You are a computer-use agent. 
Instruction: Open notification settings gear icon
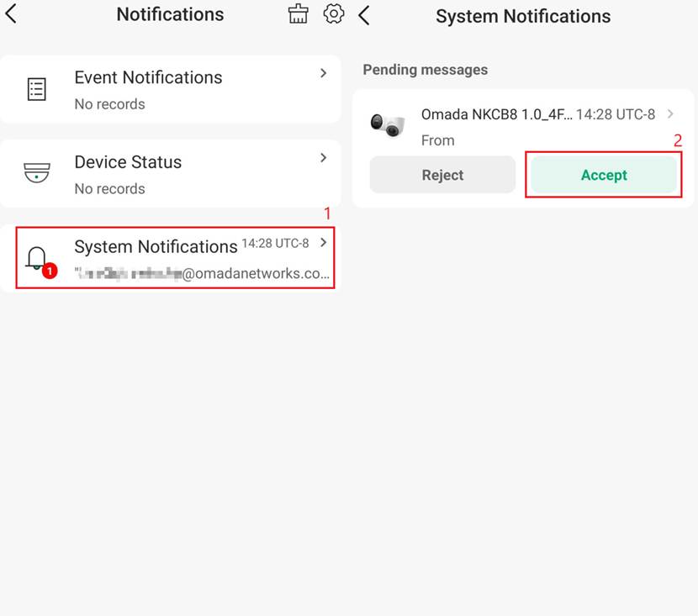point(333,13)
